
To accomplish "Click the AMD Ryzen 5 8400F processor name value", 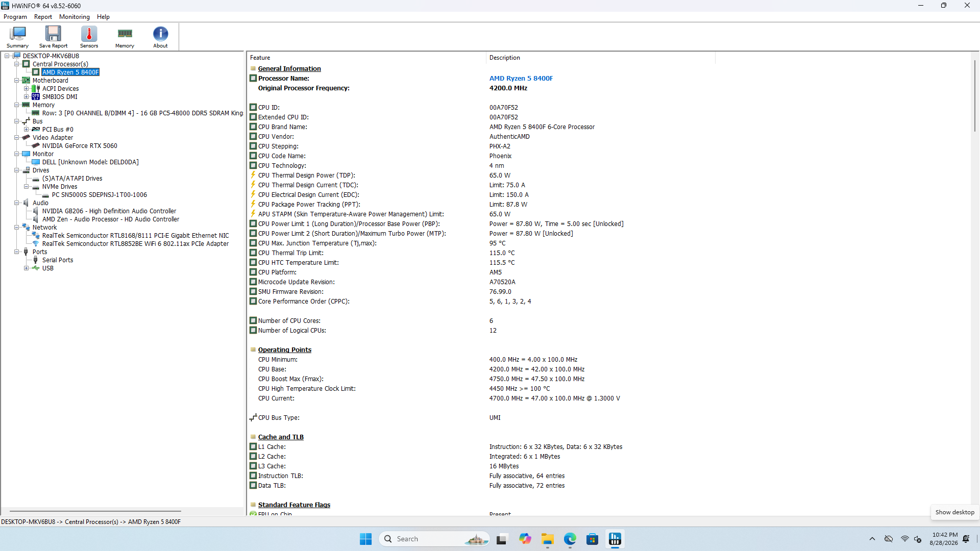I will pos(521,78).
